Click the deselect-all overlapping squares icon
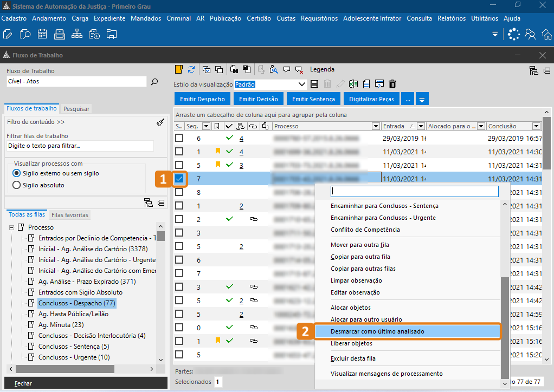 (219, 69)
